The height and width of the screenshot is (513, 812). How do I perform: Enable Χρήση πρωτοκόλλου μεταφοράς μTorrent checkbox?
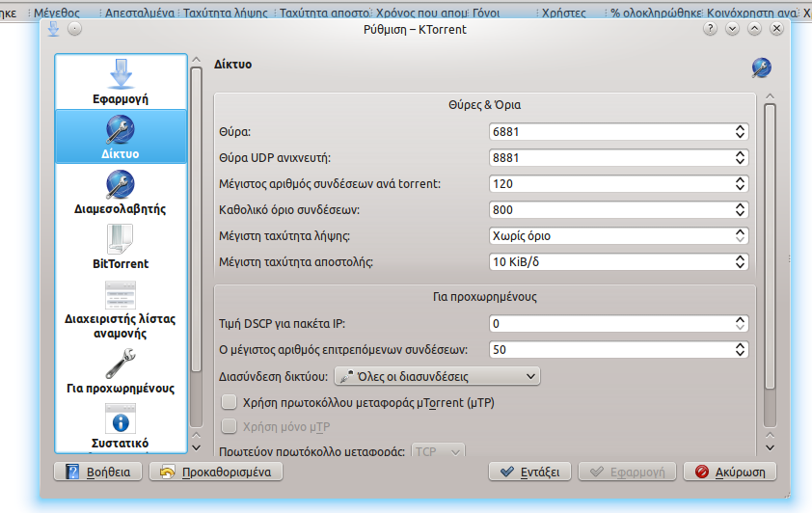pyautogui.click(x=229, y=401)
